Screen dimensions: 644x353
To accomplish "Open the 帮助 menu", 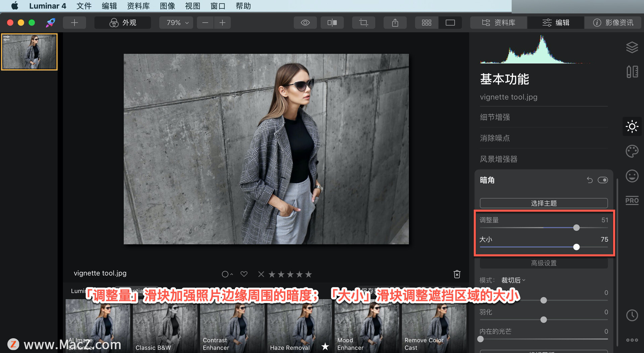I will coord(243,6).
